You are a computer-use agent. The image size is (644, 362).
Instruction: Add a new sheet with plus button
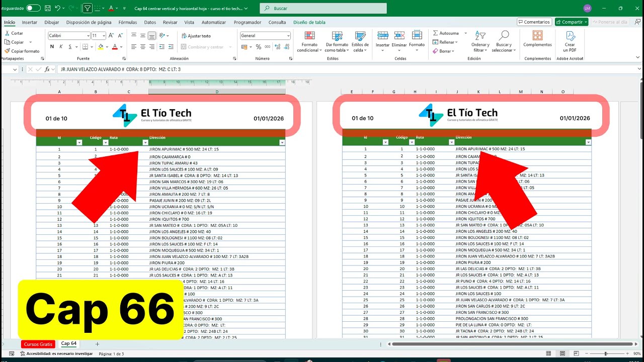(x=97, y=344)
